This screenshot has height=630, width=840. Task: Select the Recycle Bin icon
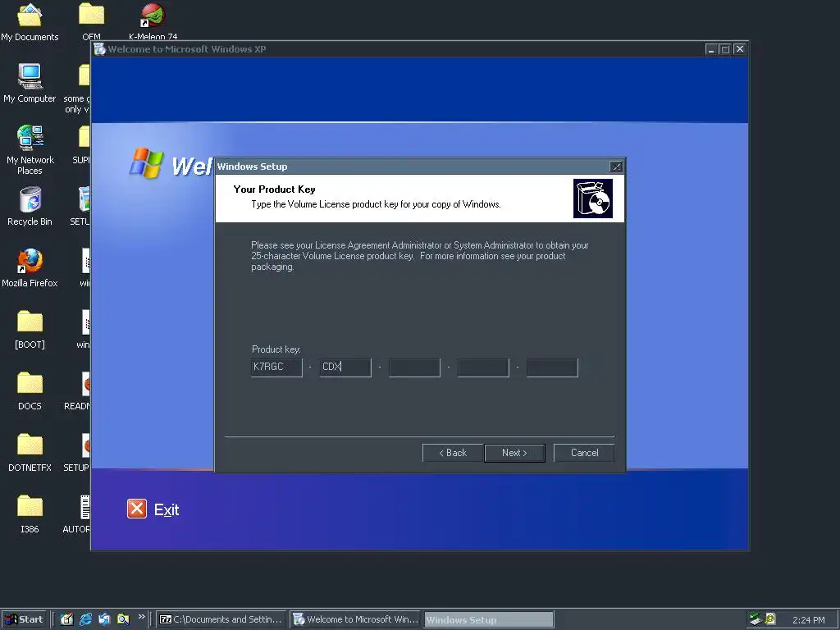click(30, 206)
